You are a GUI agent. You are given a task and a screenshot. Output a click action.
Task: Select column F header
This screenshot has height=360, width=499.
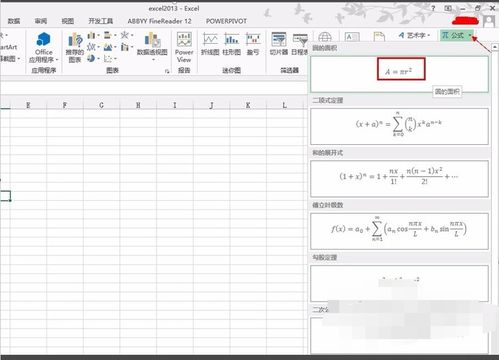(65, 105)
